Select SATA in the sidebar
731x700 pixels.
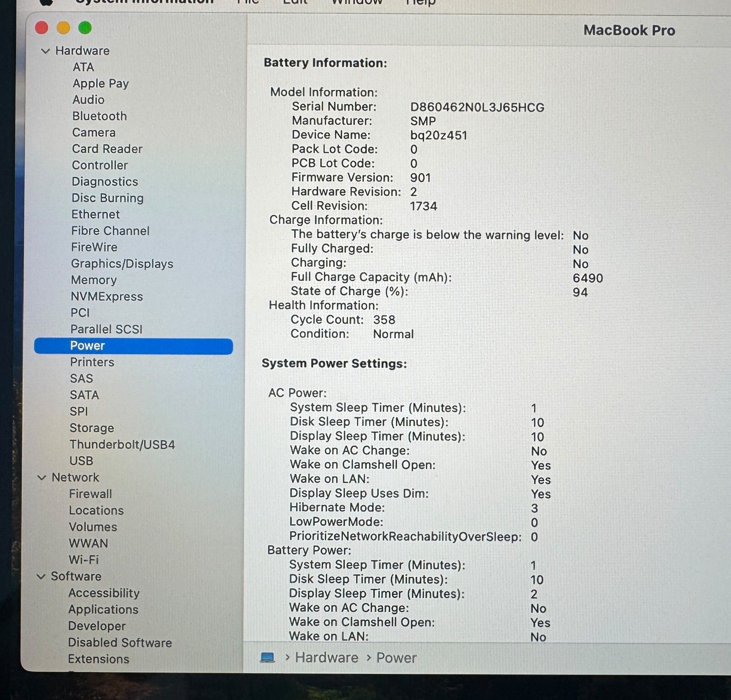pos(85,395)
